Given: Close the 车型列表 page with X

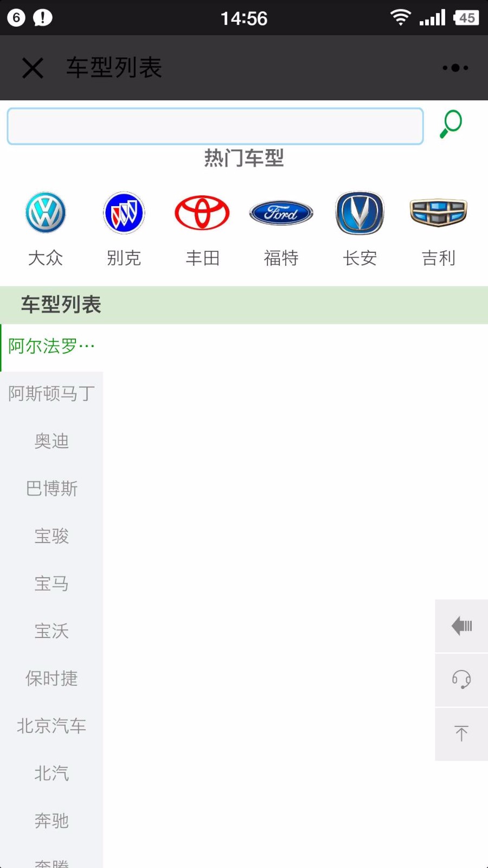Looking at the screenshot, I should [33, 68].
